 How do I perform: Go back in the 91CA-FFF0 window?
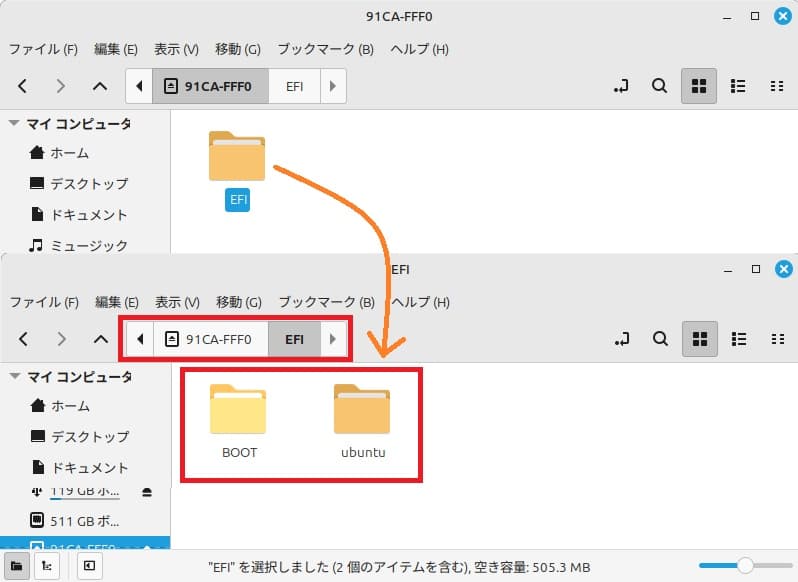(22, 86)
